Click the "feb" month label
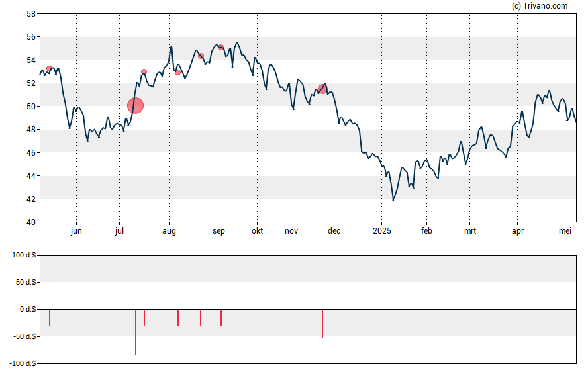 coord(426,231)
